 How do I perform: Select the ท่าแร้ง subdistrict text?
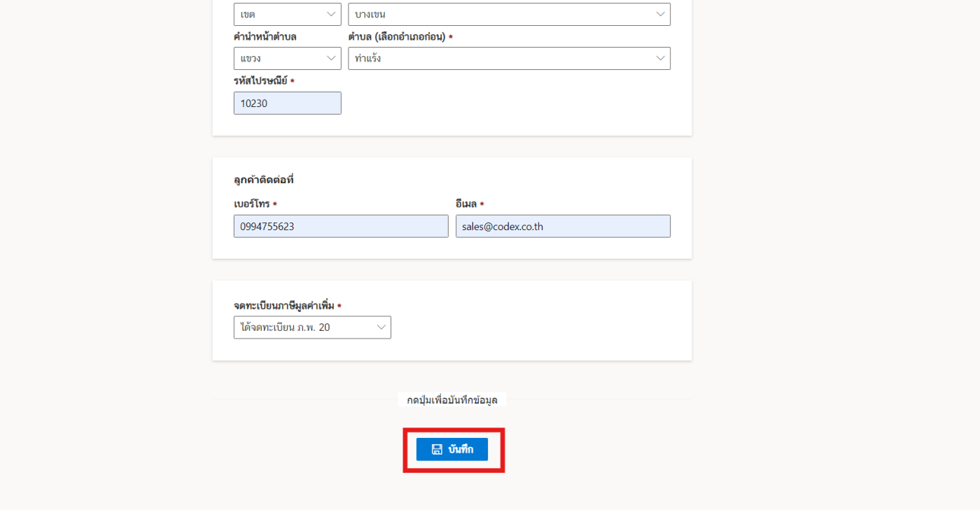368,58
